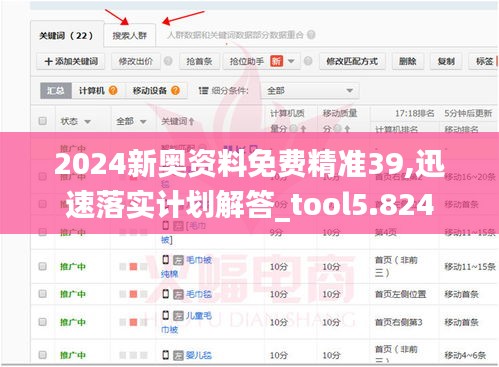The height and width of the screenshot is (367, 499).
Task: Click 添加关键词 button
Action: (x=71, y=61)
